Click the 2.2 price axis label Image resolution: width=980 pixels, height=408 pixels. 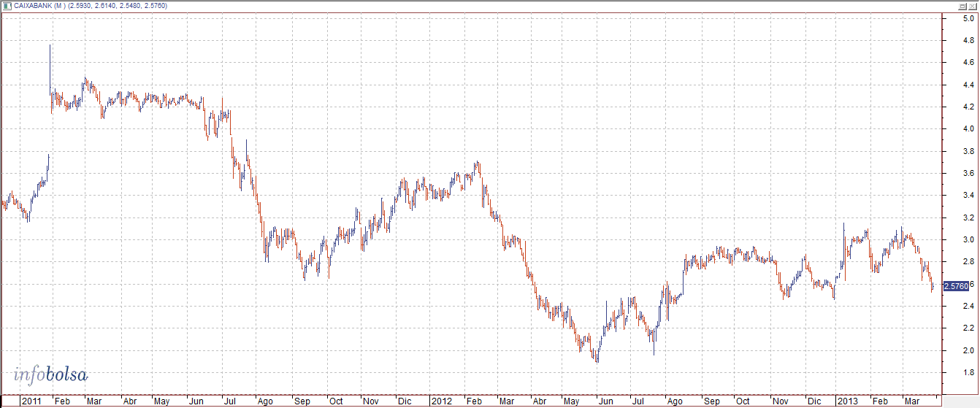pyautogui.click(x=968, y=328)
